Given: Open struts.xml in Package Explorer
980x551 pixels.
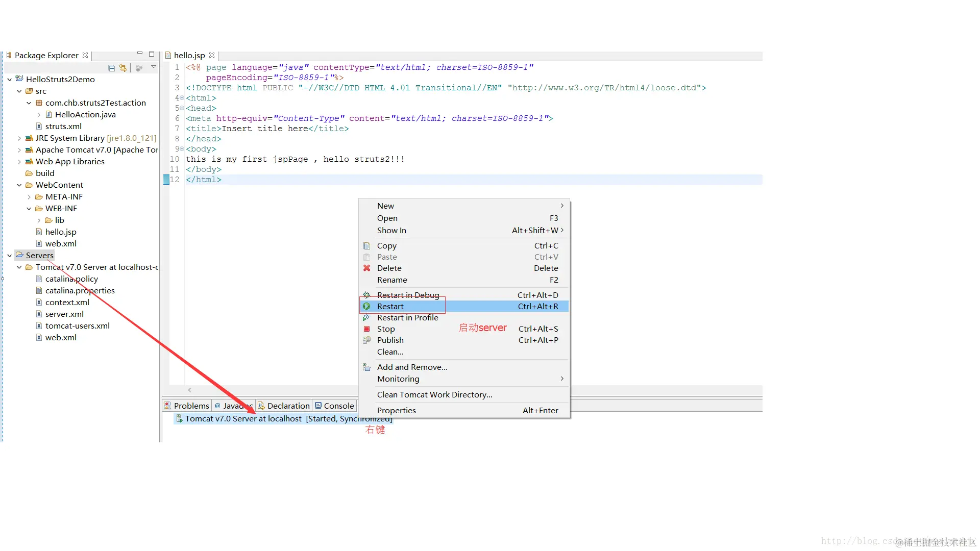Looking at the screenshot, I should click(63, 127).
